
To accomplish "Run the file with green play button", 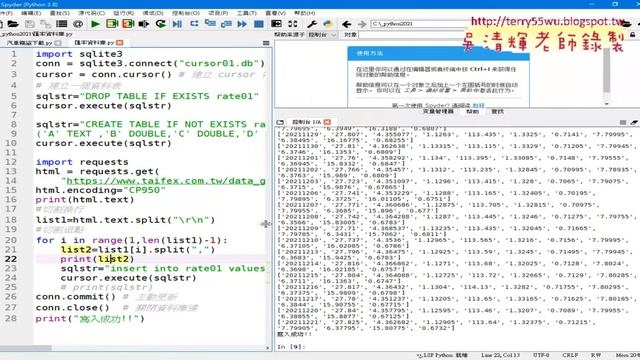I will click(x=96, y=24).
